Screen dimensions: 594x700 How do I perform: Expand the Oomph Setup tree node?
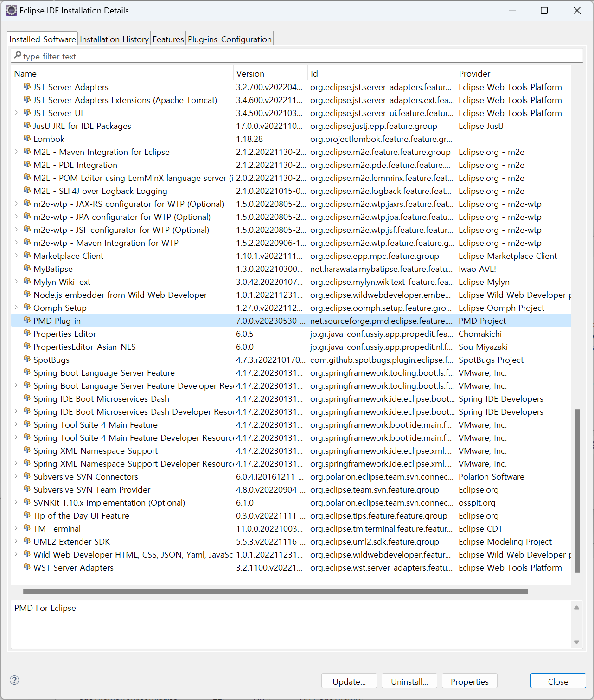(16, 308)
